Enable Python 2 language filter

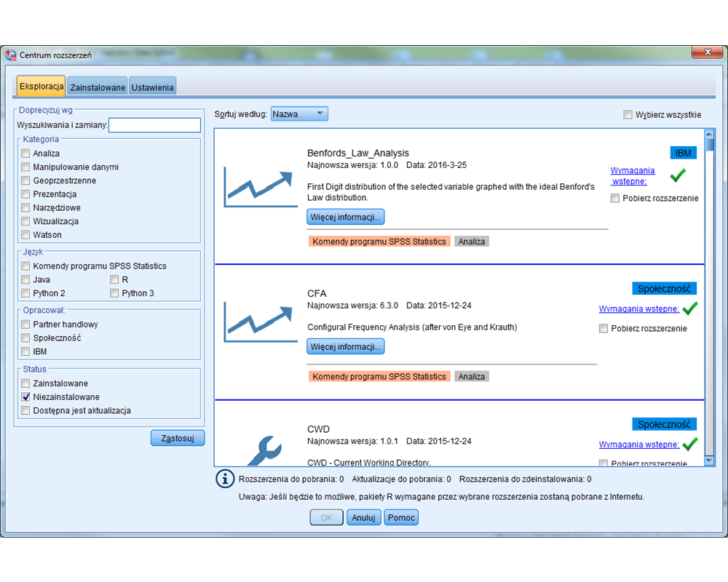(25, 293)
